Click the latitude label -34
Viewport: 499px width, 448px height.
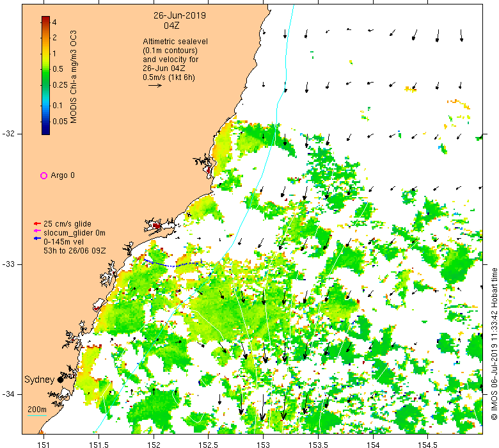click(8, 394)
